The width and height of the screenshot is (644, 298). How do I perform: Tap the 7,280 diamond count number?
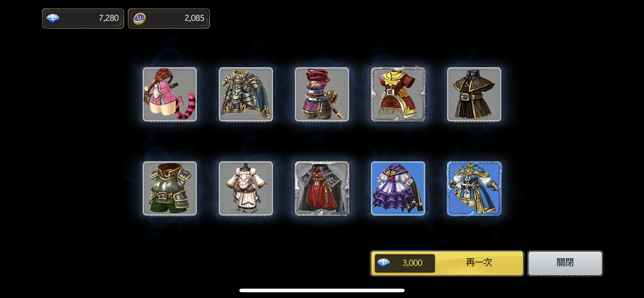click(109, 18)
